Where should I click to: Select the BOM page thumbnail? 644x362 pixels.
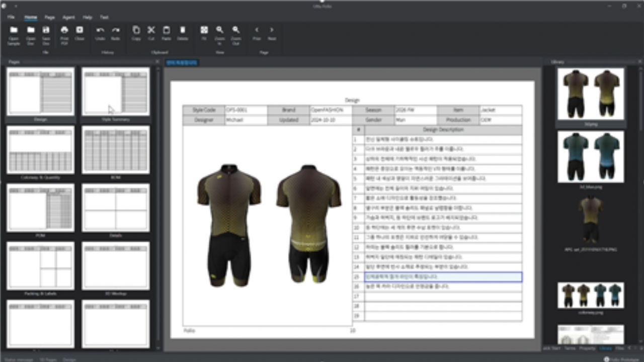tap(116, 150)
